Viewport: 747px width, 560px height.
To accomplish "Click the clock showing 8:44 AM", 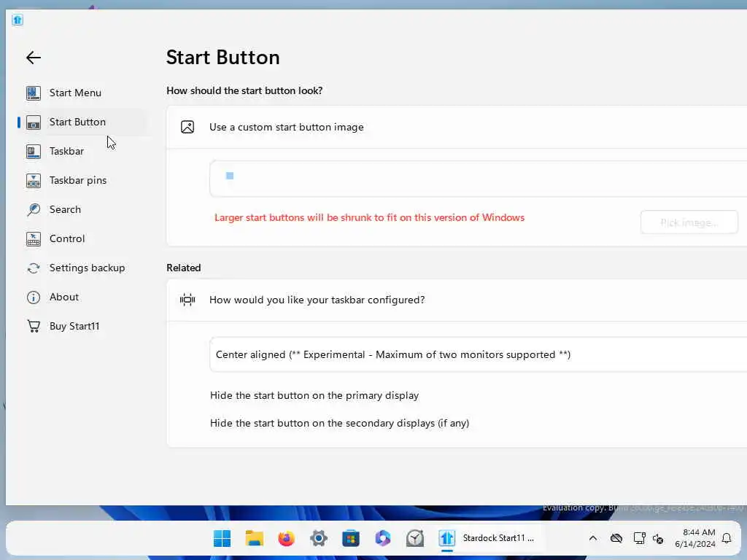I will coord(695,539).
